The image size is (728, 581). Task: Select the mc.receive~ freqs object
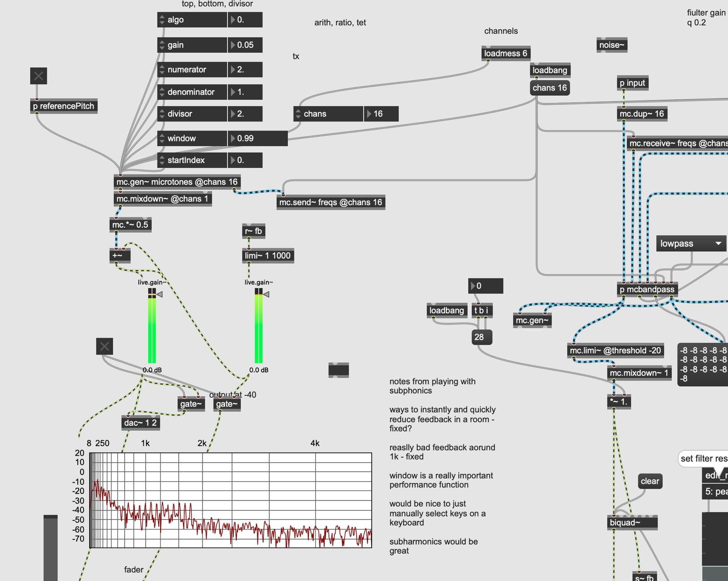coord(678,143)
